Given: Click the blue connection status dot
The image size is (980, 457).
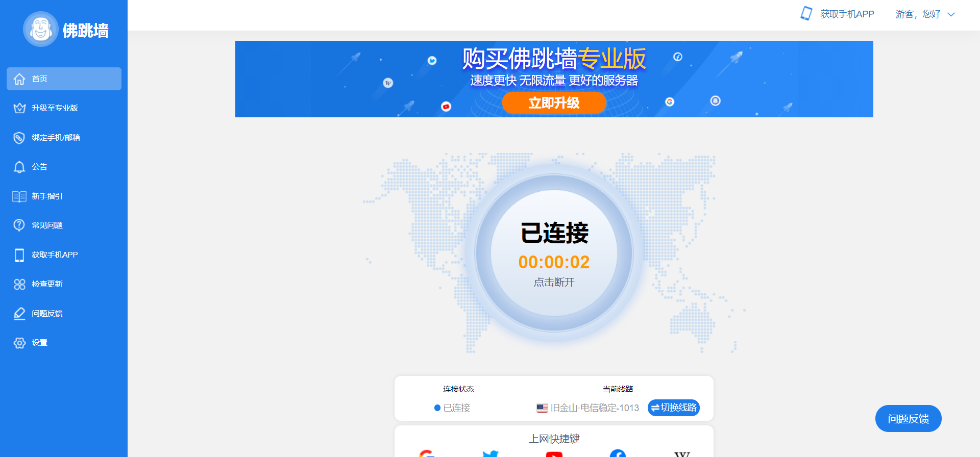Looking at the screenshot, I should [x=437, y=408].
